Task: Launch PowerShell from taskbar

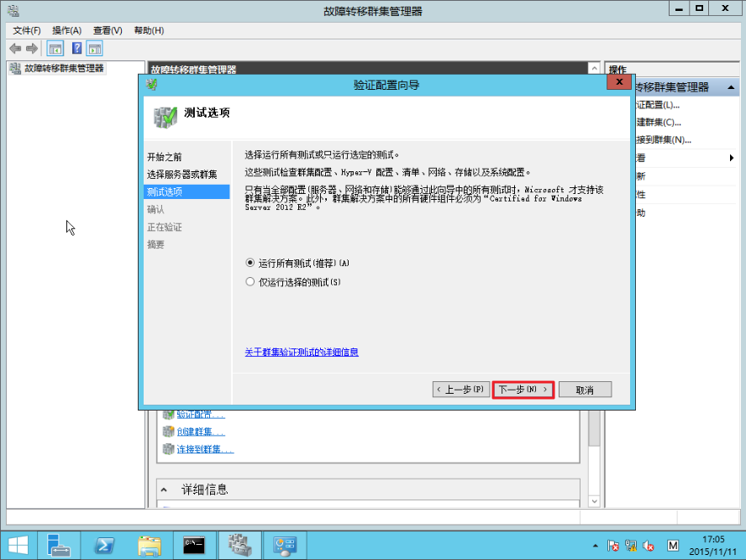Action: click(x=104, y=545)
